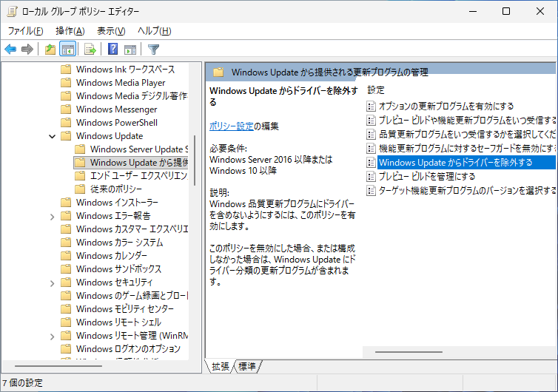Toggle the Show/Hide action pane icon

click(130, 49)
